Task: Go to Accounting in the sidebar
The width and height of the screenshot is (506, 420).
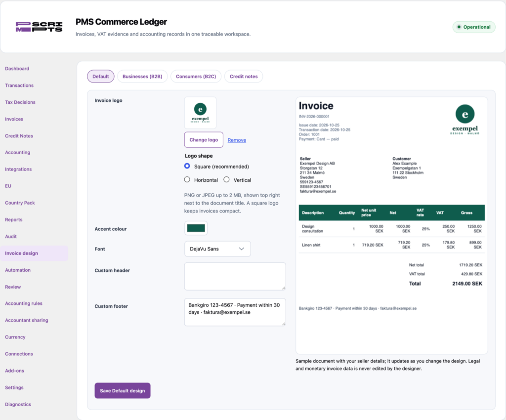Action: pos(18,152)
